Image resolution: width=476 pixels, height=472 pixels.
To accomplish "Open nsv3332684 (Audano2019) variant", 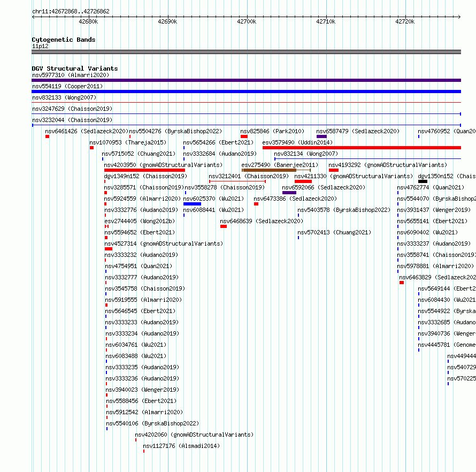I will [220, 154].
